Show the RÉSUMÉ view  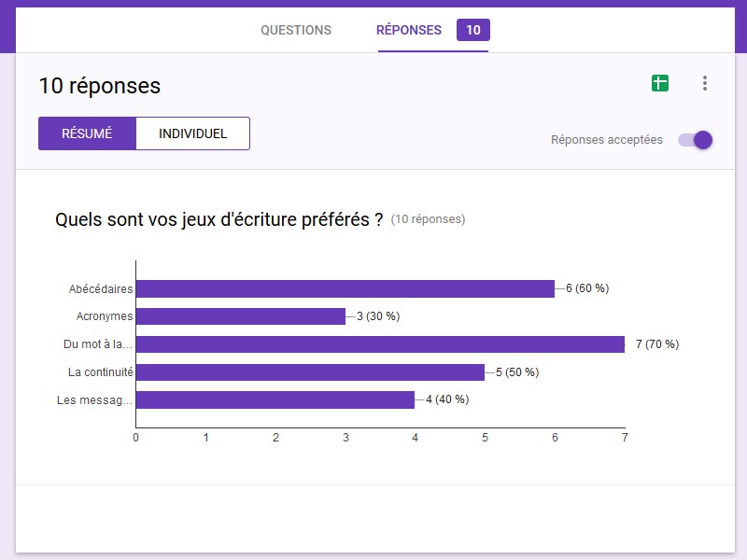(87, 133)
